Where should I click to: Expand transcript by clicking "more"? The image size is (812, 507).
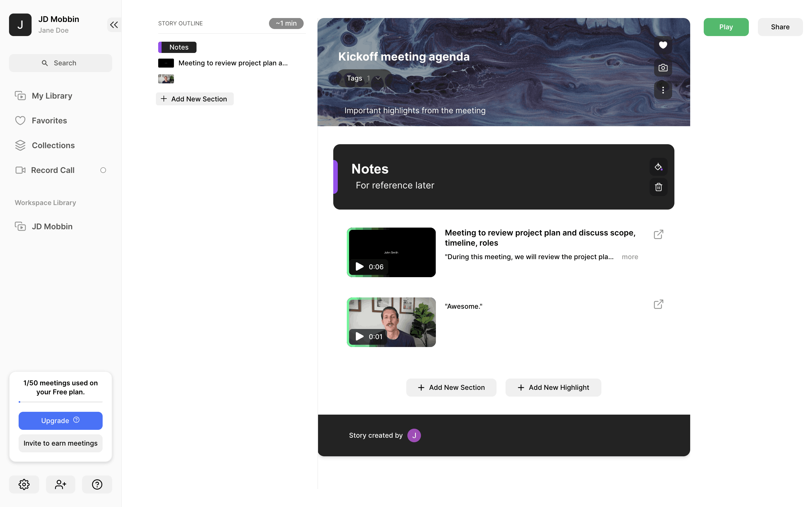630,257
